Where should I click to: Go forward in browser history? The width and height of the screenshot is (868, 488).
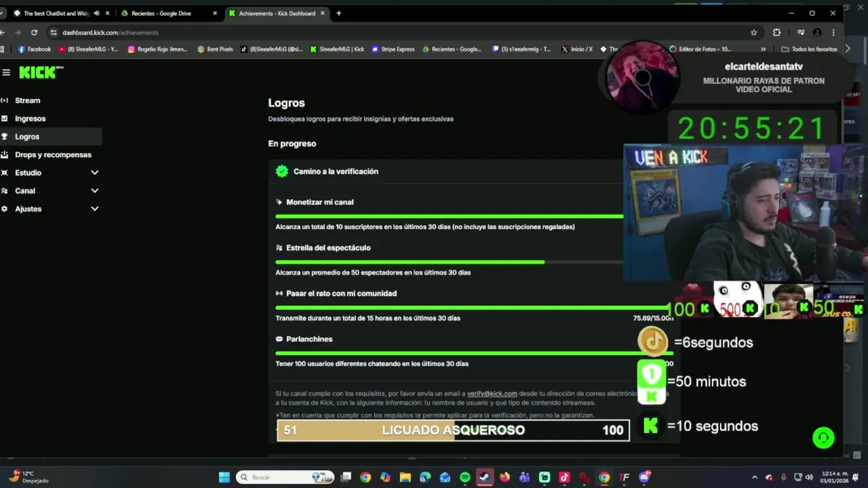click(18, 33)
